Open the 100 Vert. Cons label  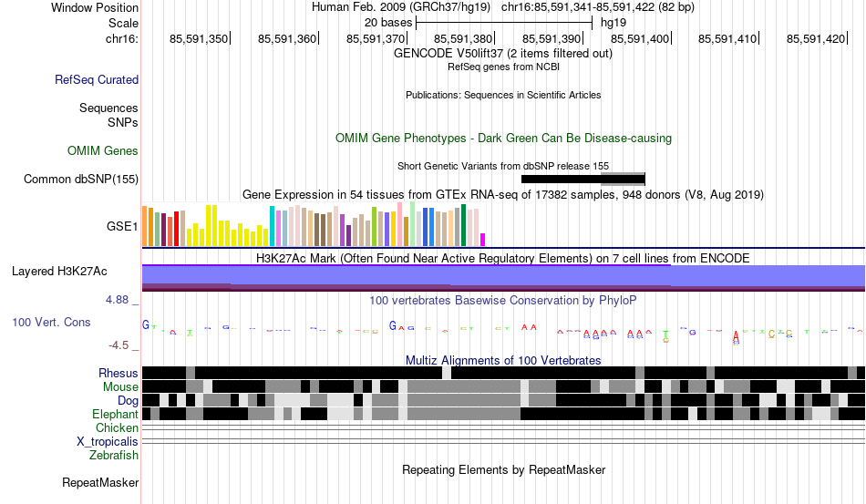click(x=51, y=322)
